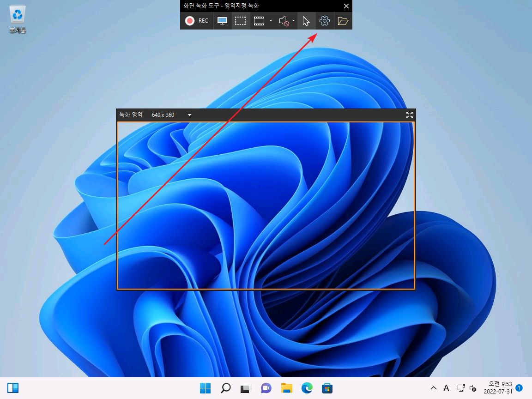The width and height of the screenshot is (532, 399).
Task: Click the 녹화 영역 label text
Action: tap(131, 115)
